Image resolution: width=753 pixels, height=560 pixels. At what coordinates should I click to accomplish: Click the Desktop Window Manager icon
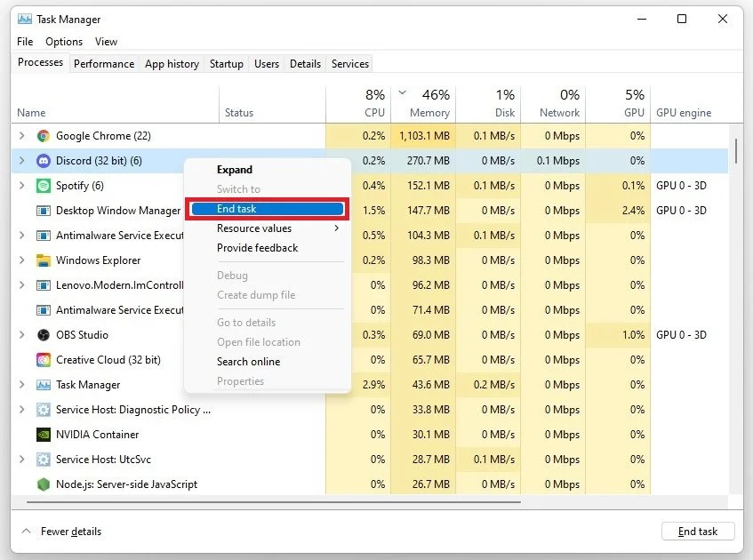(x=44, y=211)
